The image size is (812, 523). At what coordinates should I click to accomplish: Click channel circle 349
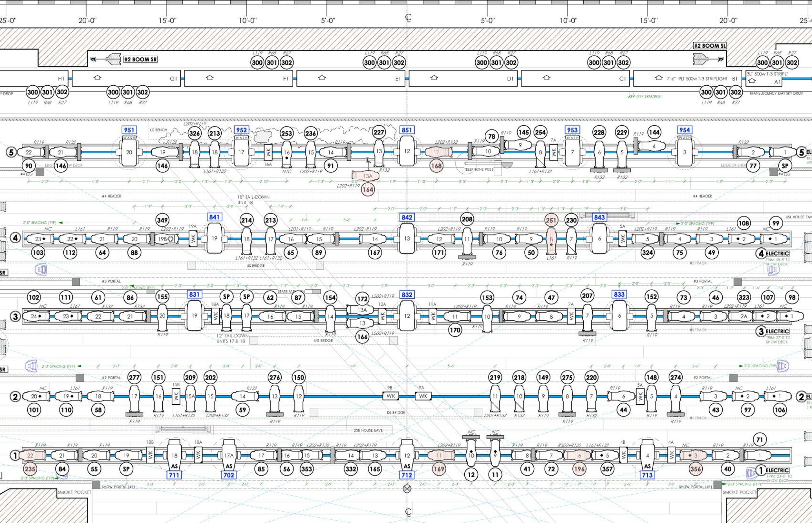click(162, 220)
